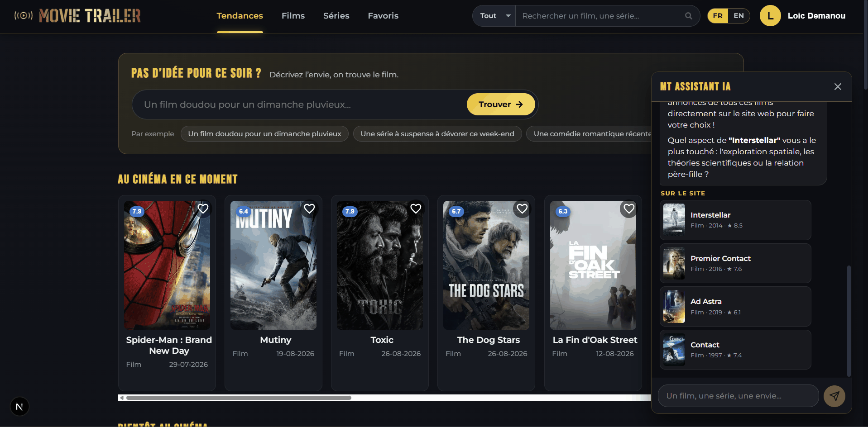Click the assistant panel vertical scrollbar
Viewport: 868px width, 427px height.
coord(849,321)
